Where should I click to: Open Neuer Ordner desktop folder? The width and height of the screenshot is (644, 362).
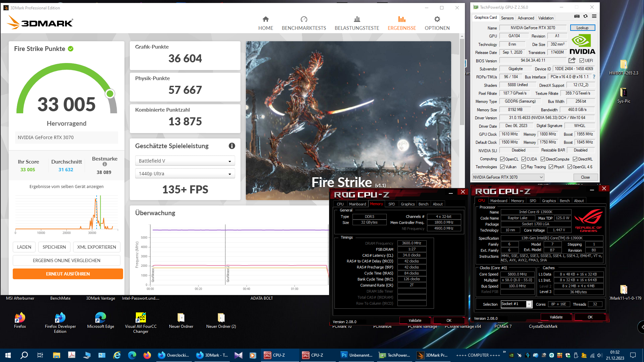tap(181, 320)
